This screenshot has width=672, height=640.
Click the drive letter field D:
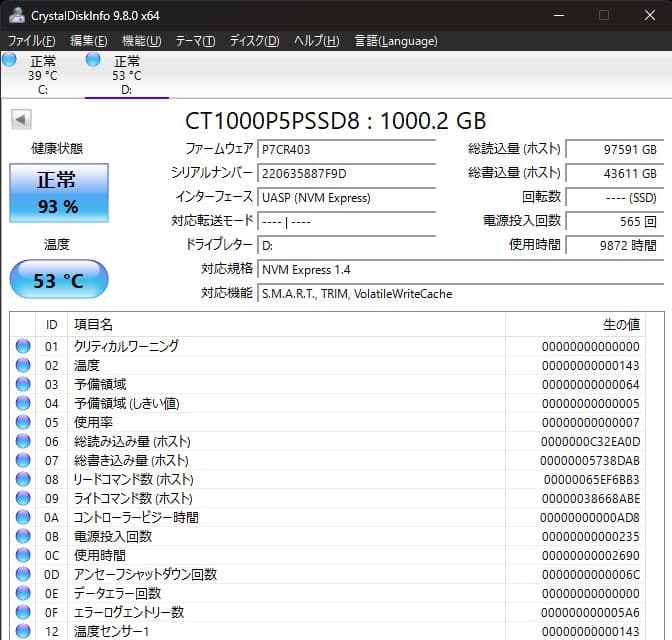click(x=346, y=246)
